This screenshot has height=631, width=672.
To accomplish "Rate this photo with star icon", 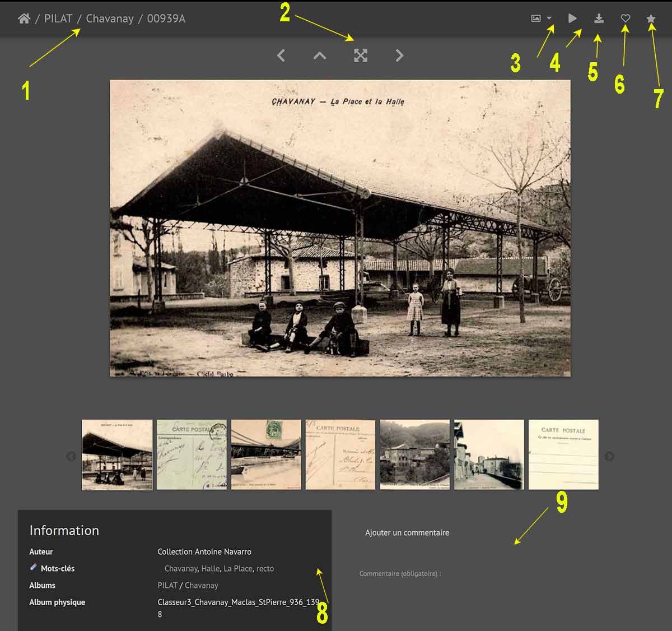I will click(x=651, y=18).
